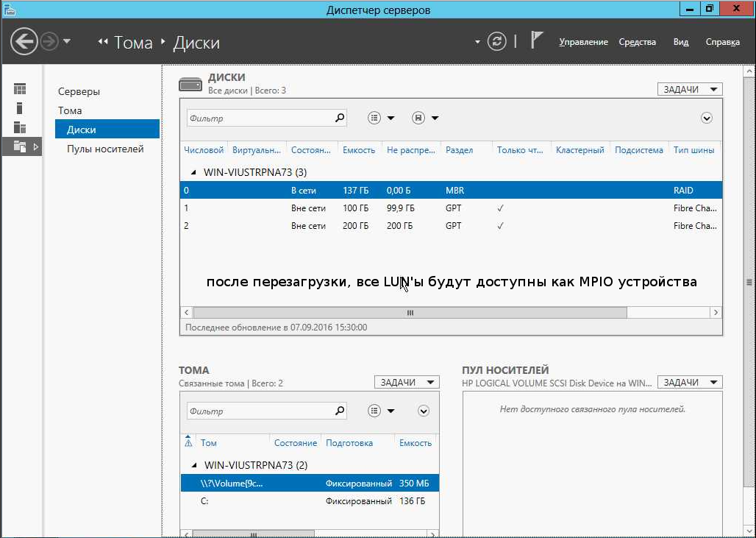The height and width of the screenshot is (538, 756).
Task: Open the notifications flag
Action: click(x=537, y=40)
